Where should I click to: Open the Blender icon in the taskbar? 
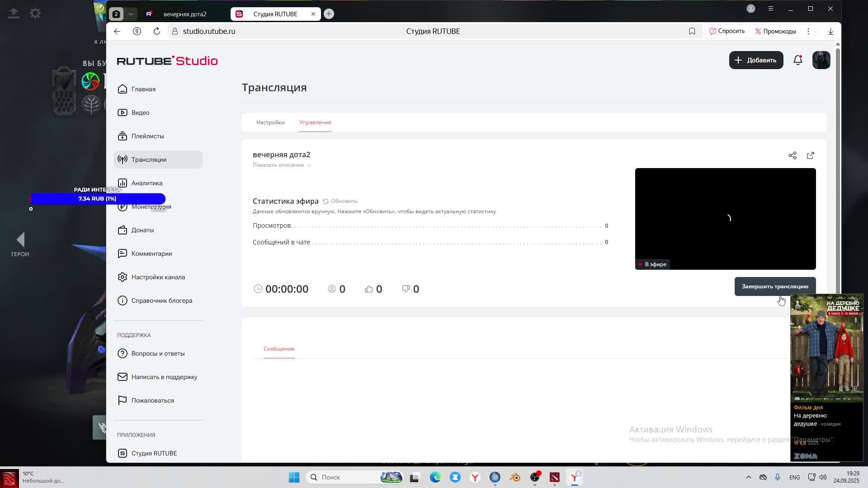pos(515,477)
